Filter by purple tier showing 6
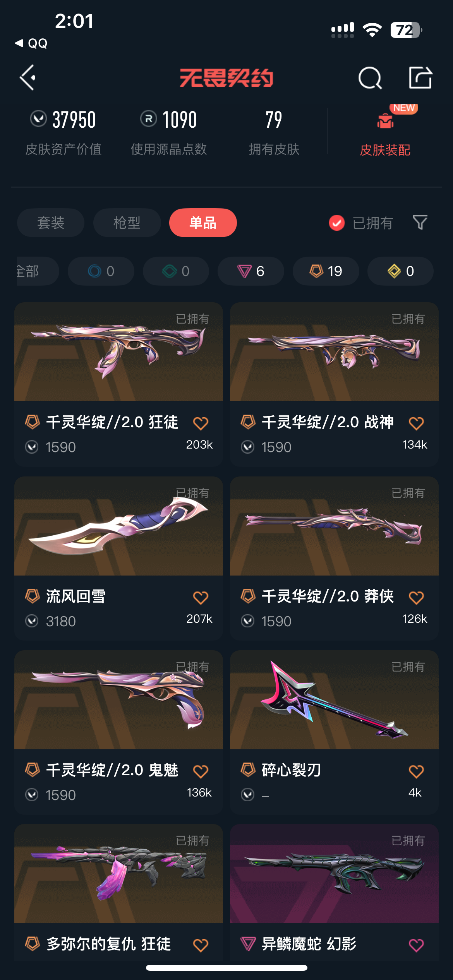This screenshot has width=453, height=980. pos(251,271)
